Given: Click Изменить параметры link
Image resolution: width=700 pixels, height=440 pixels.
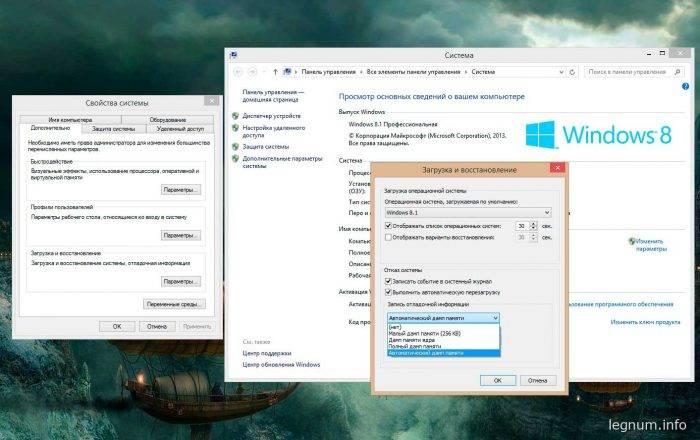Looking at the screenshot, I should pos(651,245).
